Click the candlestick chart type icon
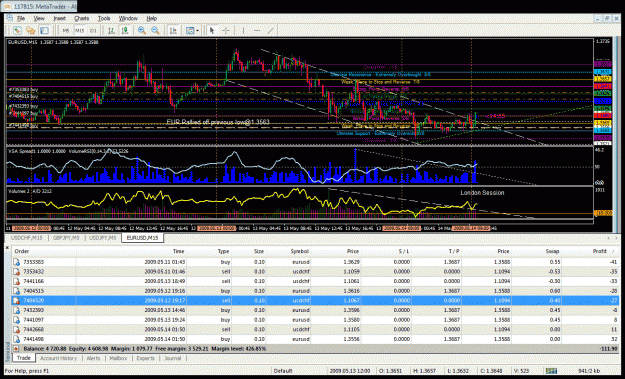Image resolution: width=625 pixels, height=379 pixels. click(125, 30)
